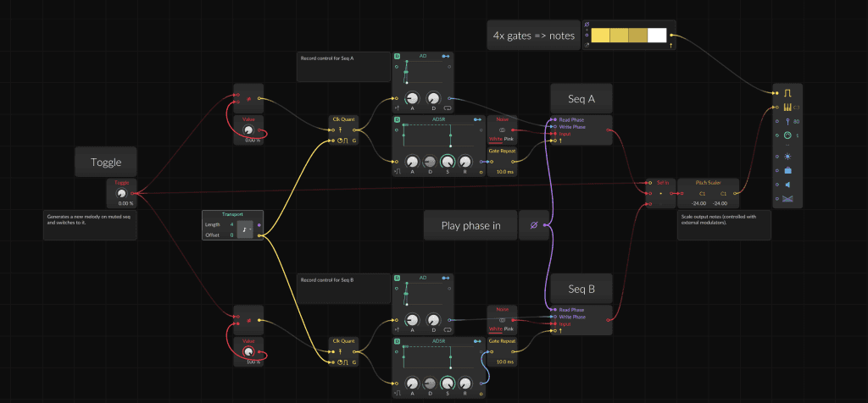Click the pan crossfade icon in output panel
This screenshot has height=403, width=868.
[787, 198]
